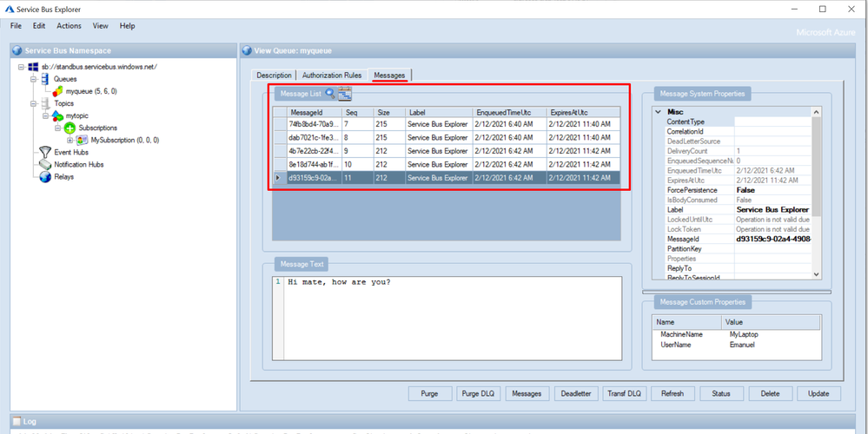Viewport: 868px width, 434px height.
Task: Collapse the Misc category in system properties
Action: pyautogui.click(x=658, y=112)
